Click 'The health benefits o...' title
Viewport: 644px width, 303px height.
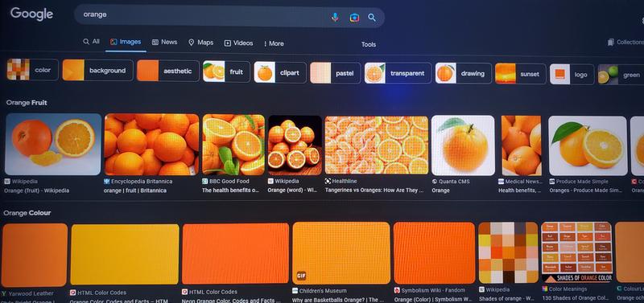coord(231,190)
